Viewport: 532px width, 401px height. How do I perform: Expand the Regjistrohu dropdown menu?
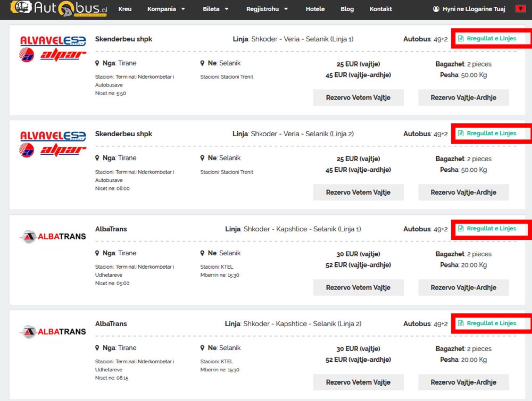[267, 9]
